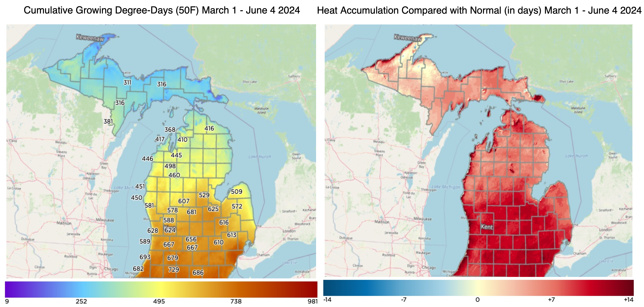Select the 981 maximum value on left legend

click(x=313, y=303)
